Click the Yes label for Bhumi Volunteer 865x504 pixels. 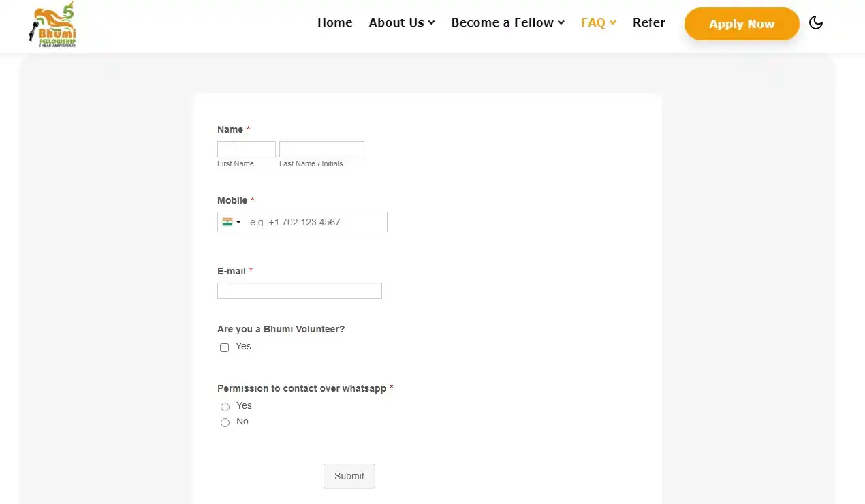[x=243, y=346]
